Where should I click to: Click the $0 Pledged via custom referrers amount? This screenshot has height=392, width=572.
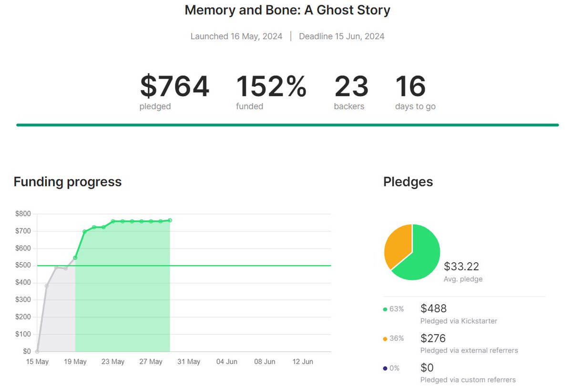tap(427, 368)
